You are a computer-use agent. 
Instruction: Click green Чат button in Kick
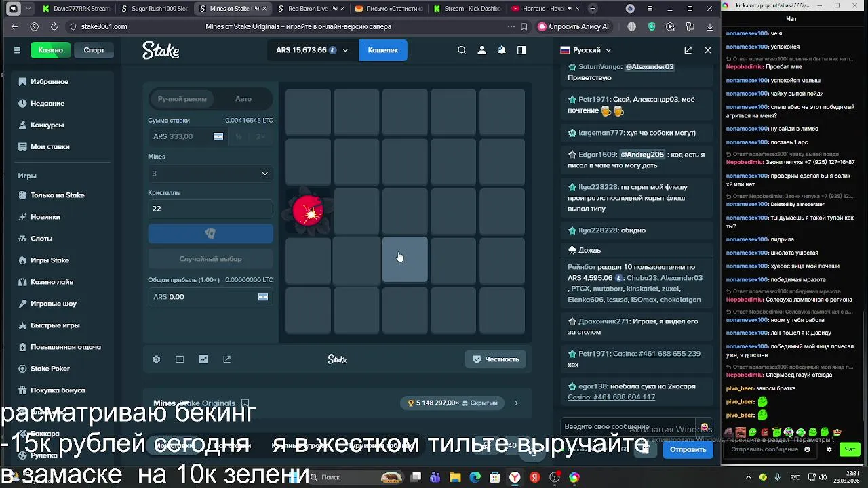point(850,449)
